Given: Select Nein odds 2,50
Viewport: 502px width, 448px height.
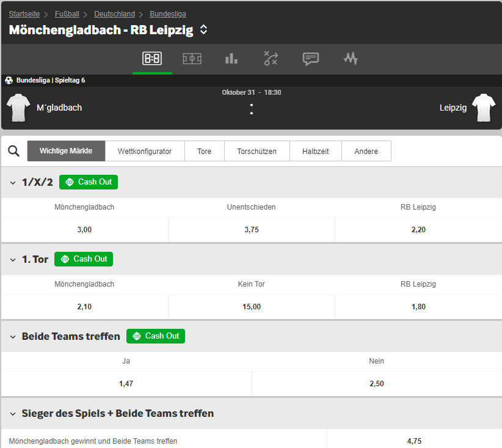Looking at the screenshot, I should click(x=377, y=384).
